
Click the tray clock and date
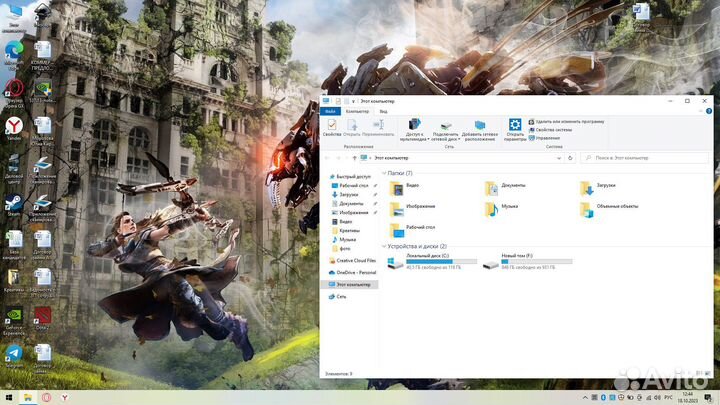click(687, 398)
